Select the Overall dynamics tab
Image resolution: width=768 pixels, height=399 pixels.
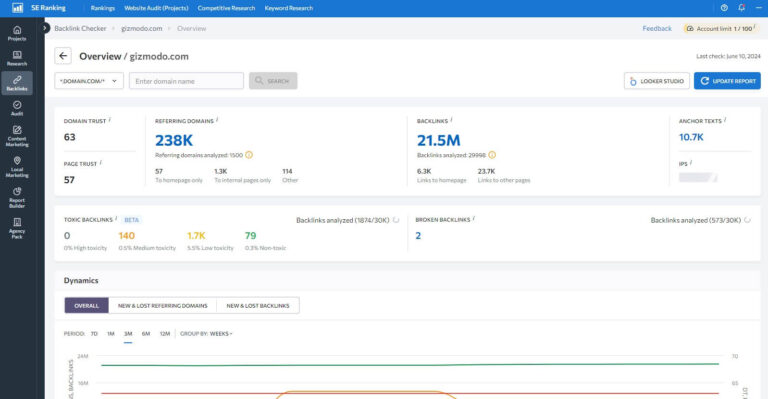point(87,305)
